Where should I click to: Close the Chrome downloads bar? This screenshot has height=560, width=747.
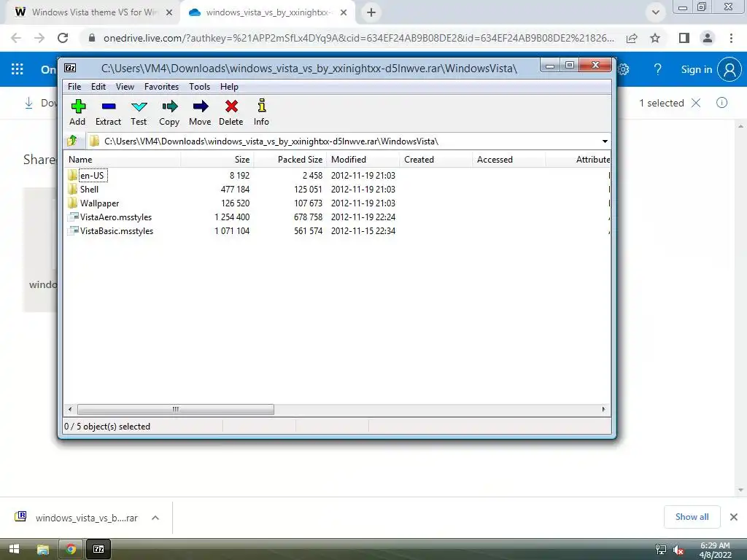(x=734, y=517)
